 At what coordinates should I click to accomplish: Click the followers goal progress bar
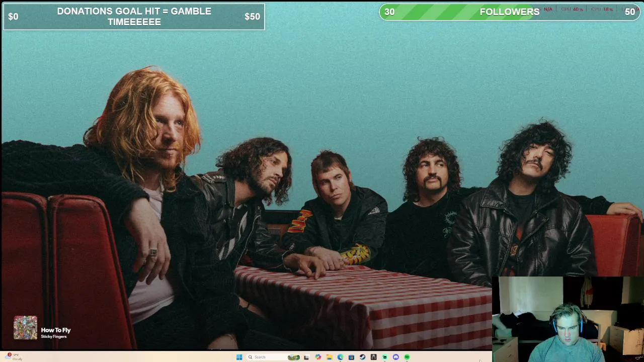(510, 12)
